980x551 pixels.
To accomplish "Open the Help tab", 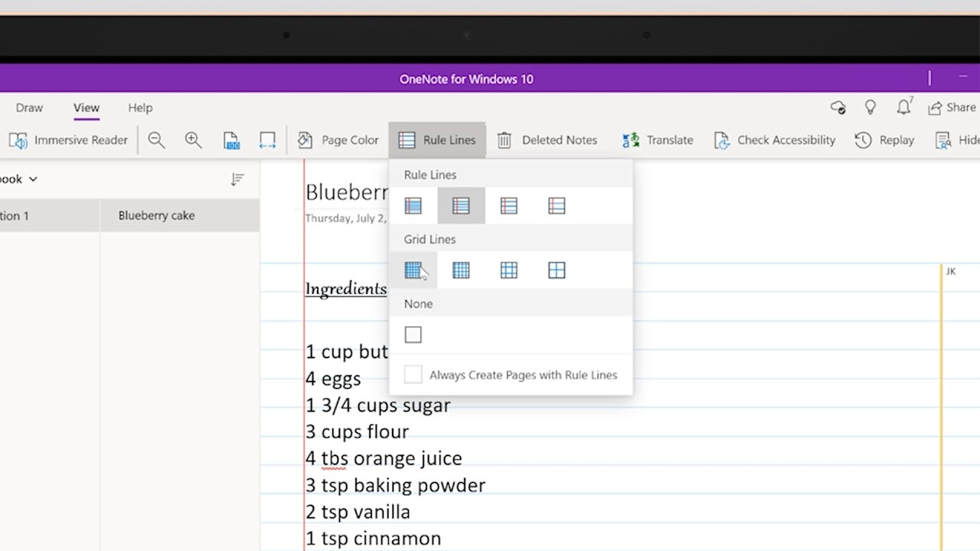I will point(140,108).
